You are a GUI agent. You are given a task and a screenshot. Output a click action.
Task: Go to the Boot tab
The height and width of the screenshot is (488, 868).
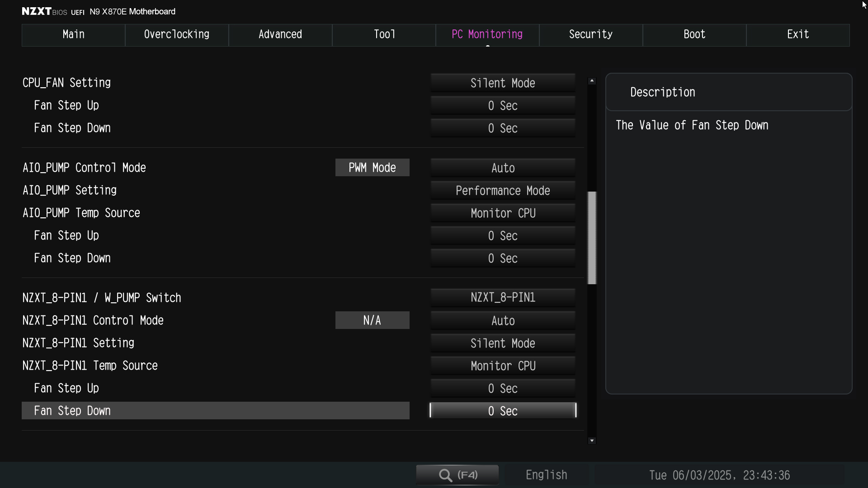coord(694,35)
